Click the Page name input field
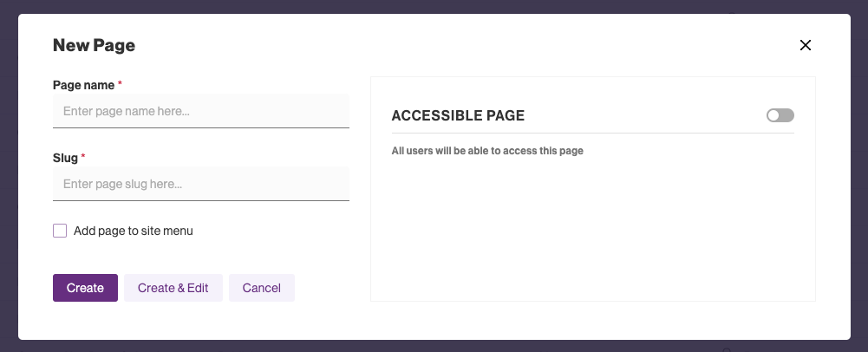Image resolution: width=868 pixels, height=352 pixels. pos(200,111)
